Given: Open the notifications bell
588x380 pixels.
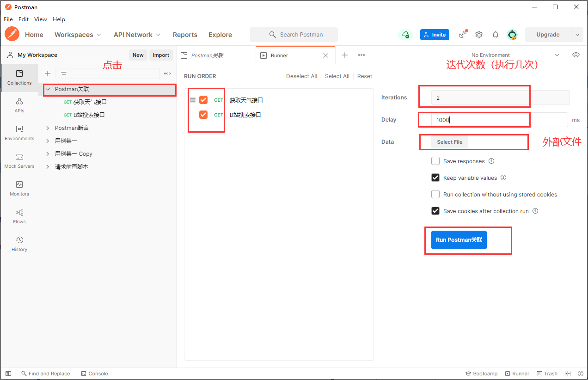Looking at the screenshot, I should [496, 35].
